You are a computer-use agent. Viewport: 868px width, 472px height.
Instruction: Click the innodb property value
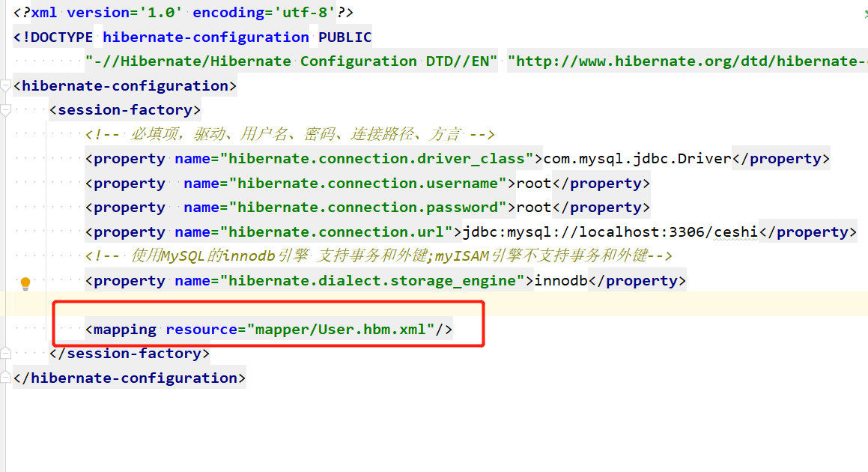click(561, 280)
